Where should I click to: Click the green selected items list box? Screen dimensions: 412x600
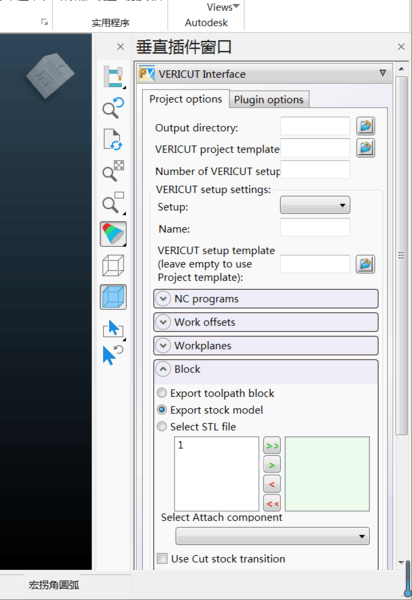pos(327,474)
